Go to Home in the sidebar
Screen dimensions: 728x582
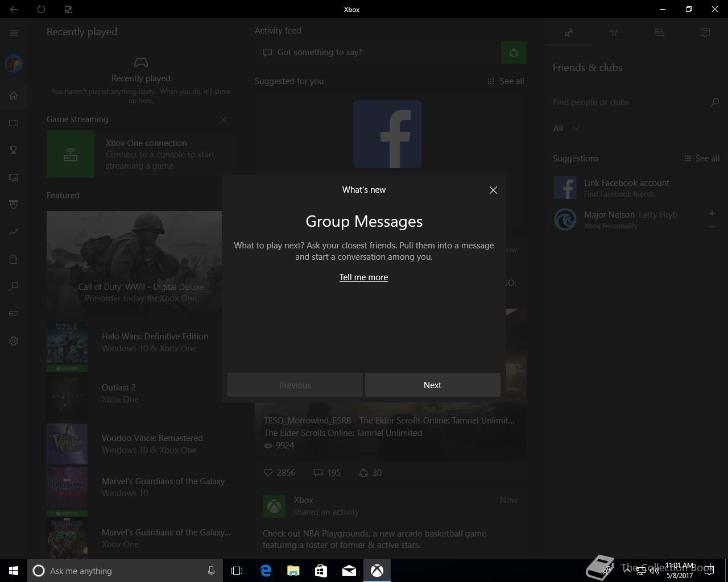[x=14, y=95]
